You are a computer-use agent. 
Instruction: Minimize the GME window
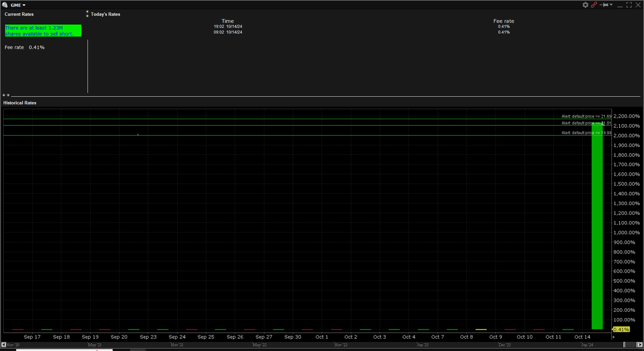620,5
